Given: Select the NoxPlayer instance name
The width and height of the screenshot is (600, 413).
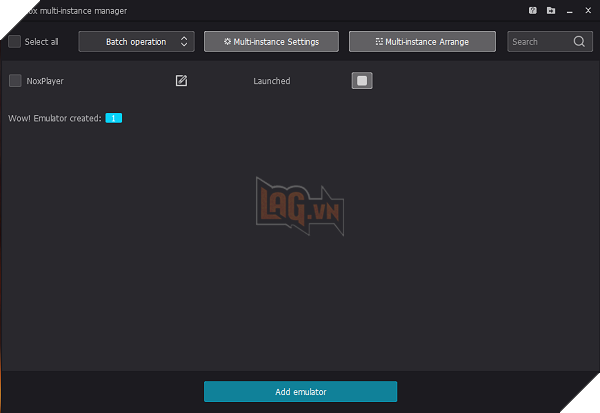Looking at the screenshot, I should (45, 81).
